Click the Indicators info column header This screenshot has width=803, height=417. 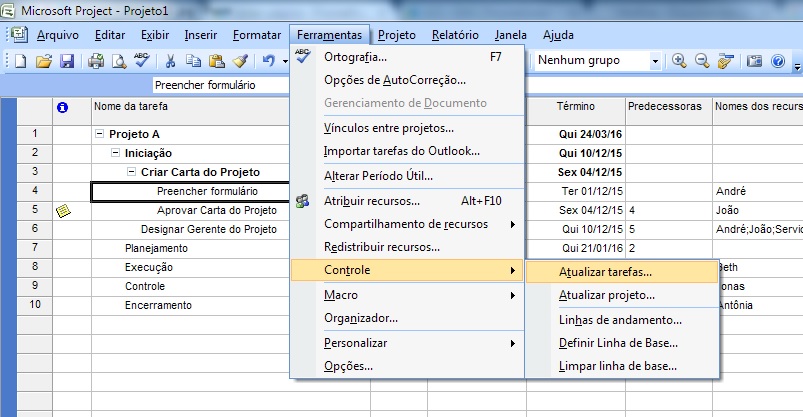point(62,108)
